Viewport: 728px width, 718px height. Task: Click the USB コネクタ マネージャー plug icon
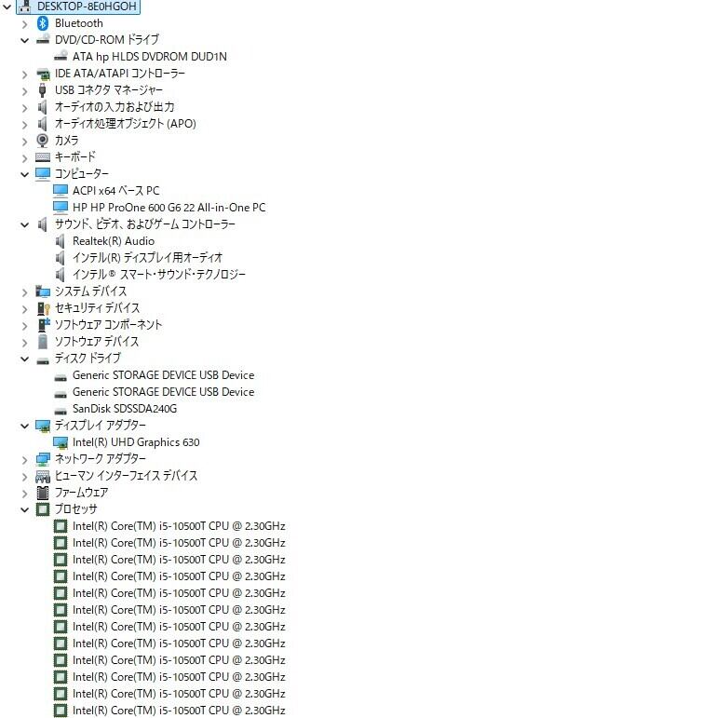coord(42,90)
